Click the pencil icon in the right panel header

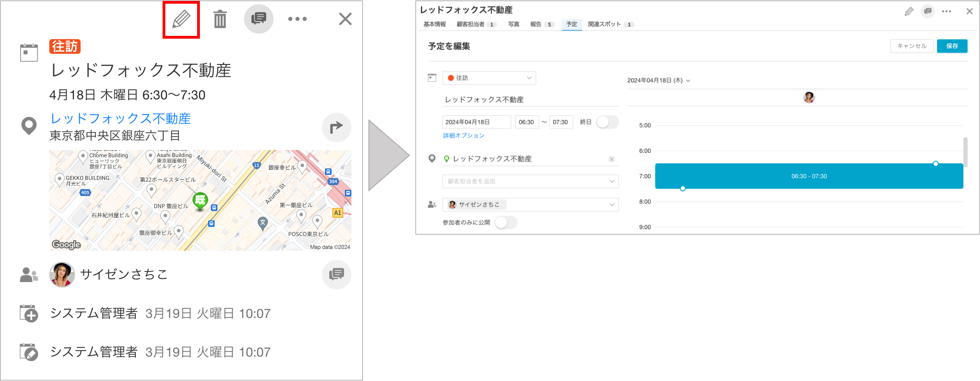pos(909,12)
